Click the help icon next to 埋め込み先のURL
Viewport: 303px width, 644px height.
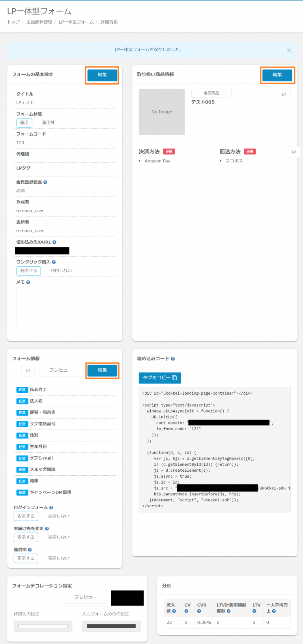coord(54,242)
